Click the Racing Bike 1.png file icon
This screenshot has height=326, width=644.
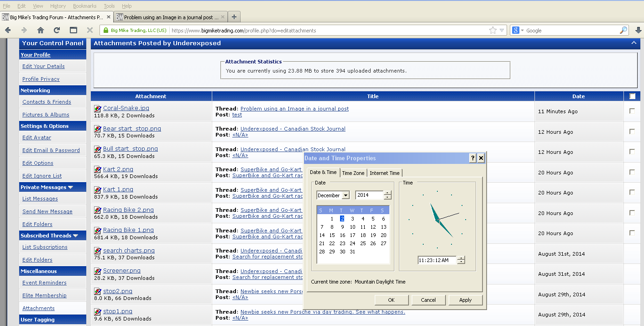(97, 231)
